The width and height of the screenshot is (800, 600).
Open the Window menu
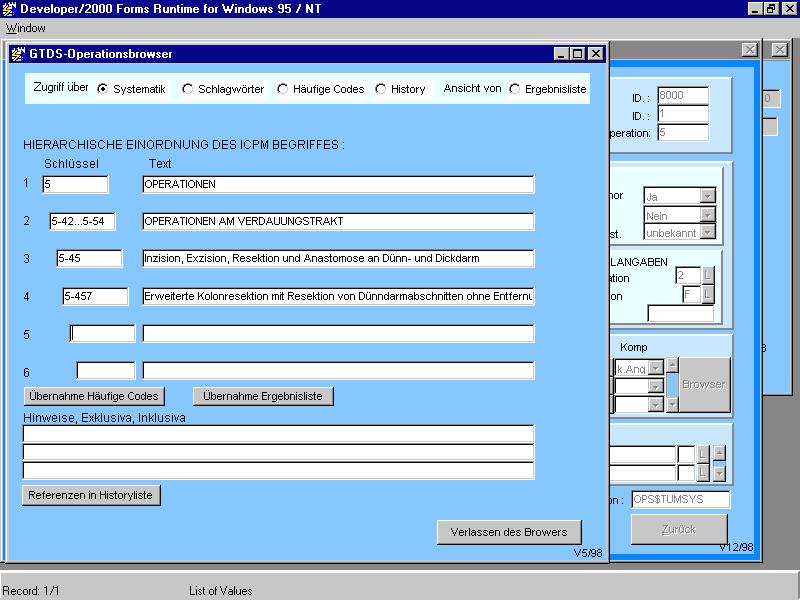[x=25, y=28]
